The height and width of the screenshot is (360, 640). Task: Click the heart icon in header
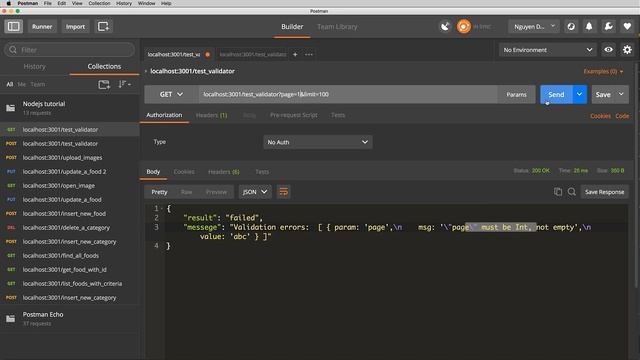(627, 27)
